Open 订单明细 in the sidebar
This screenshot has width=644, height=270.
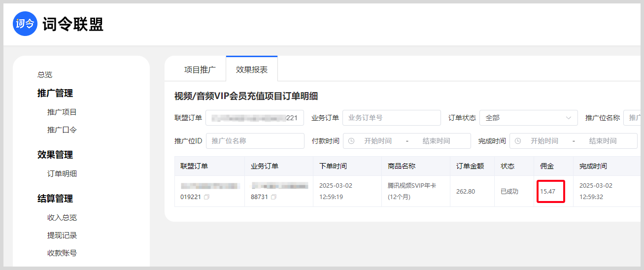(x=62, y=173)
